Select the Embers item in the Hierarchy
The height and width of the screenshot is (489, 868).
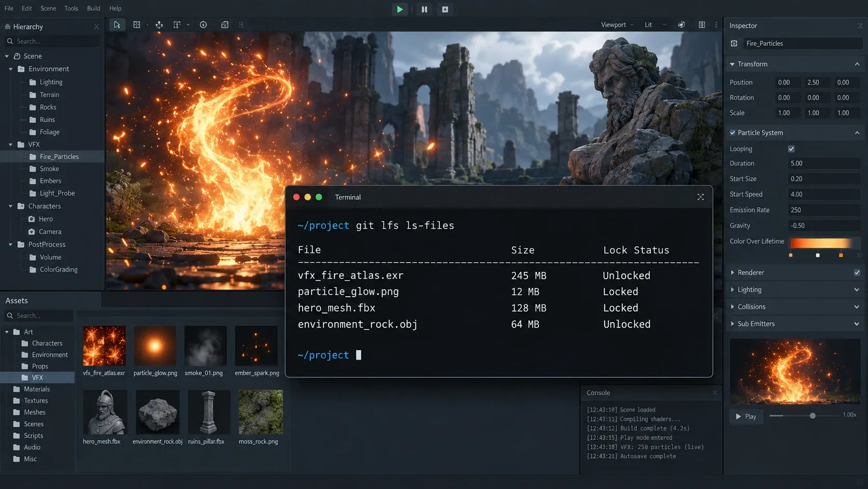pyautogui.click(x=50, y=181)
